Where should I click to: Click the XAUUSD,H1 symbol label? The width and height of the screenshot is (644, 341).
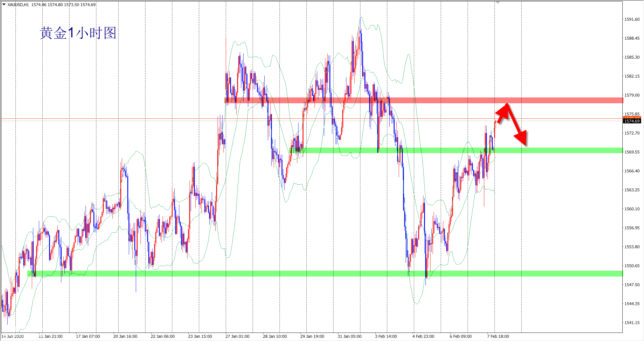pos(18,5)
